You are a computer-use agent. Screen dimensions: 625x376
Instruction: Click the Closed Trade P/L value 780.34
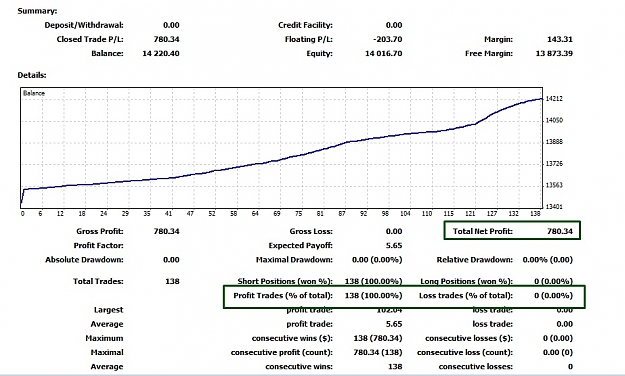coord(166,39)
